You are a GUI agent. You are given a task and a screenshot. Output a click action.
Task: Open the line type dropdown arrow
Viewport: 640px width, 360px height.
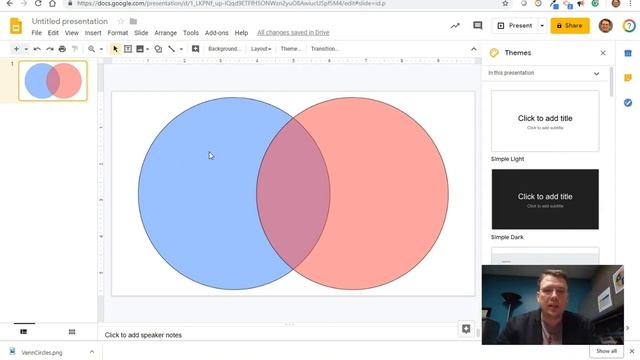coord(181,49)
